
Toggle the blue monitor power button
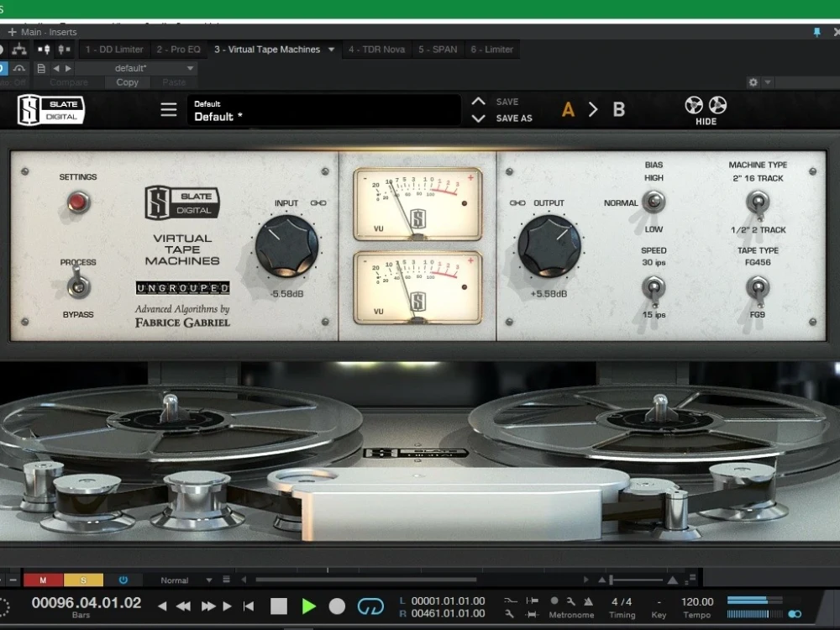[123, 580]
